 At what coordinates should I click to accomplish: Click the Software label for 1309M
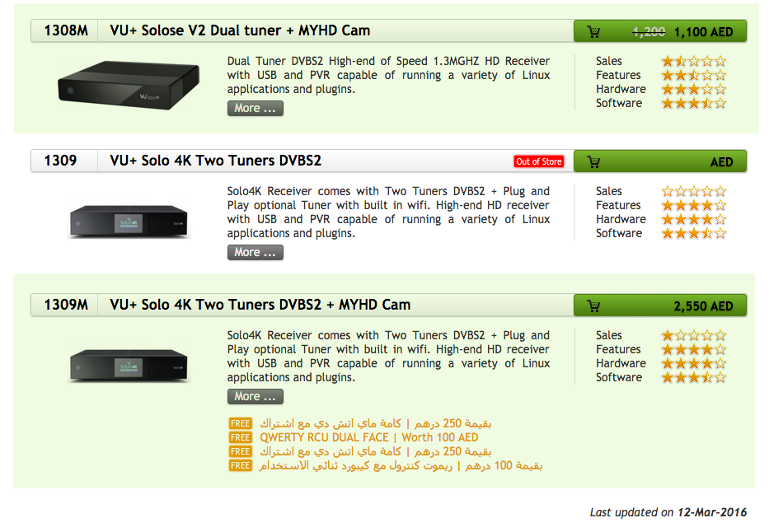(x=619, y=377)
